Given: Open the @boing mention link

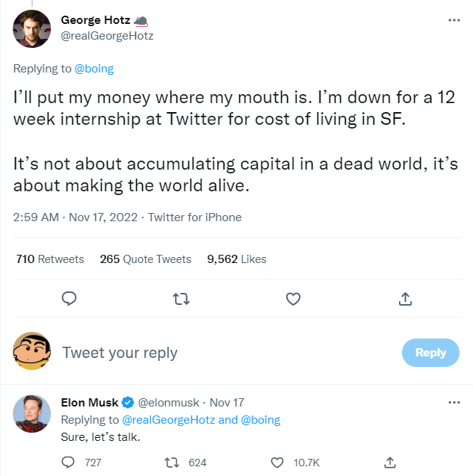Looking at the screenshot, I should [94, 69].
